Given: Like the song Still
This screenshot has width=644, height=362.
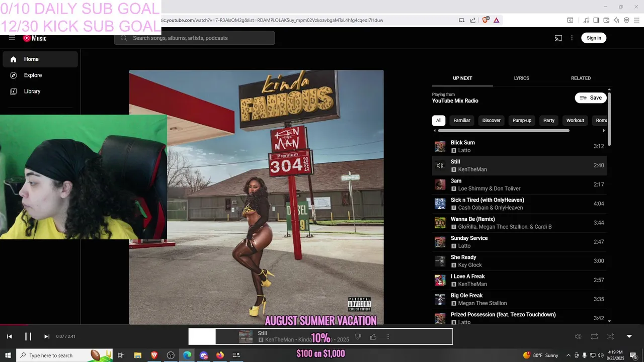Looking at the screenshot, I should click(x=373, y=336).
